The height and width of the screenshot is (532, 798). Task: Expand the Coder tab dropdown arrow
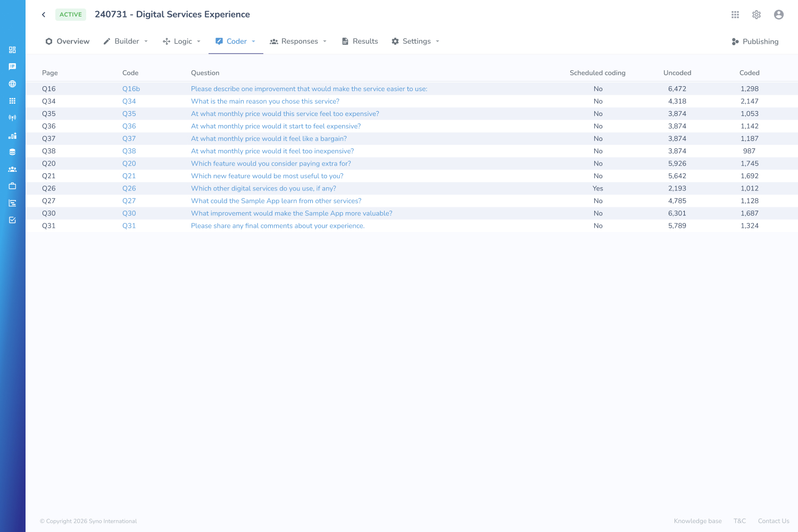pos(253,41)
